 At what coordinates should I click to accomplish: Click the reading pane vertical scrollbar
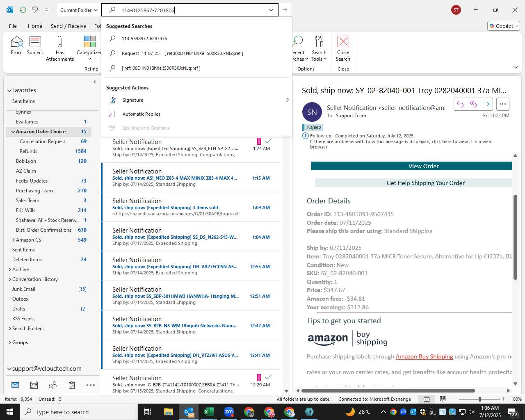click(515, 237)
